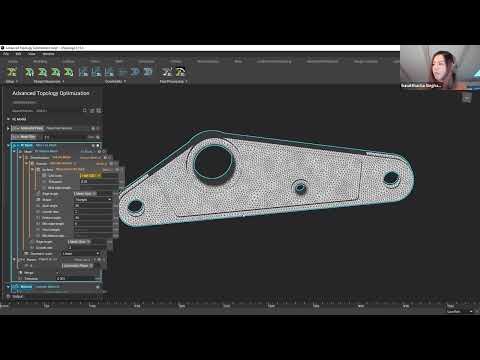Click the fourth green Shape Optimization icon
This screenshot has width=480, height=360.
pos(68,72)
